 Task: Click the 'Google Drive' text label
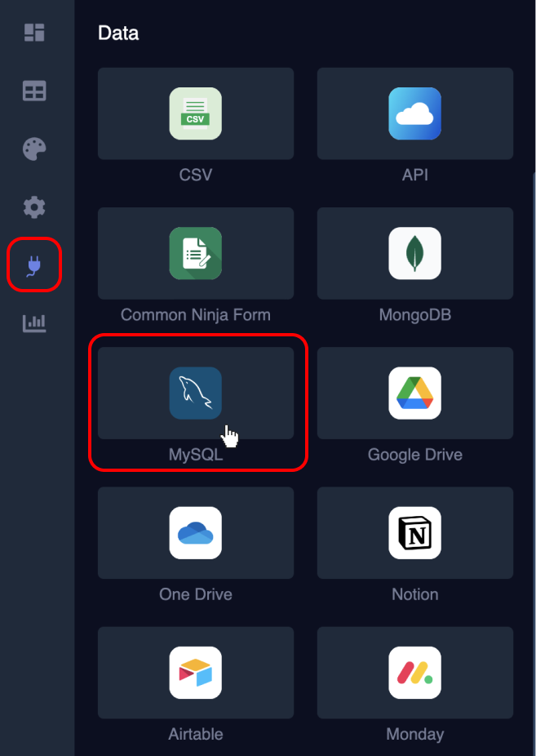click(x=414, y=455)
